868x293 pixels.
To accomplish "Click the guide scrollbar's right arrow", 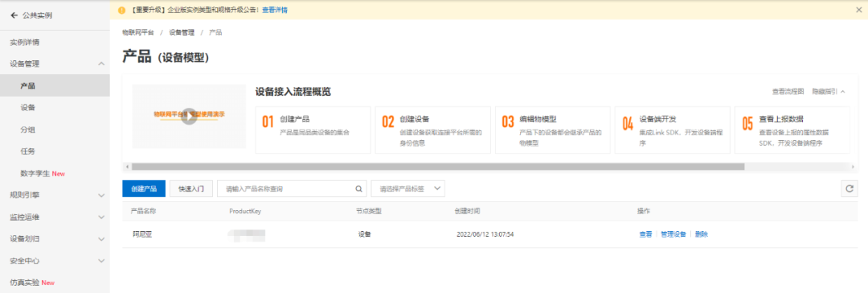I will (853, 167).
